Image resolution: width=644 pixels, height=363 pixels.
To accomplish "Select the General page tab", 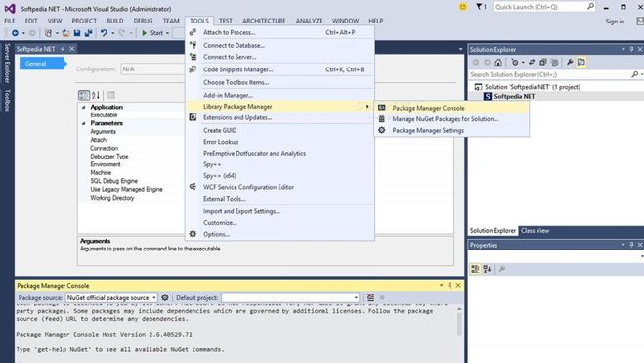I will pos(42,64).
